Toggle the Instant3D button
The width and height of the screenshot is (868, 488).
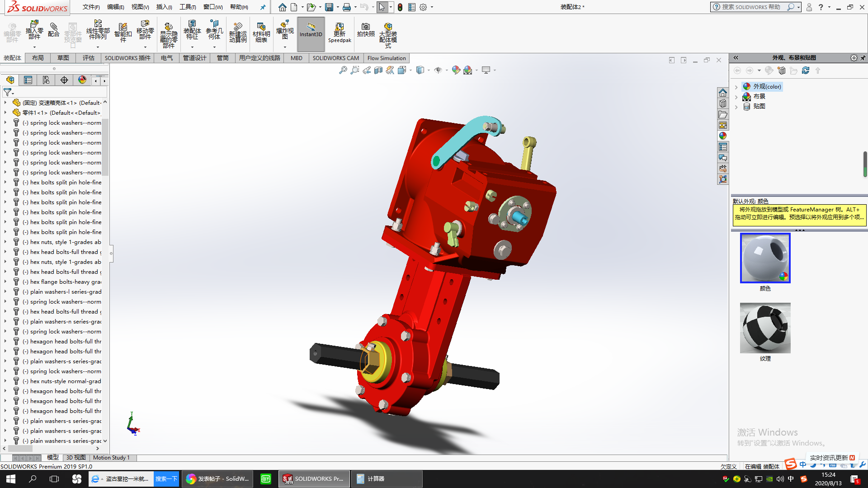click(311, 34)
